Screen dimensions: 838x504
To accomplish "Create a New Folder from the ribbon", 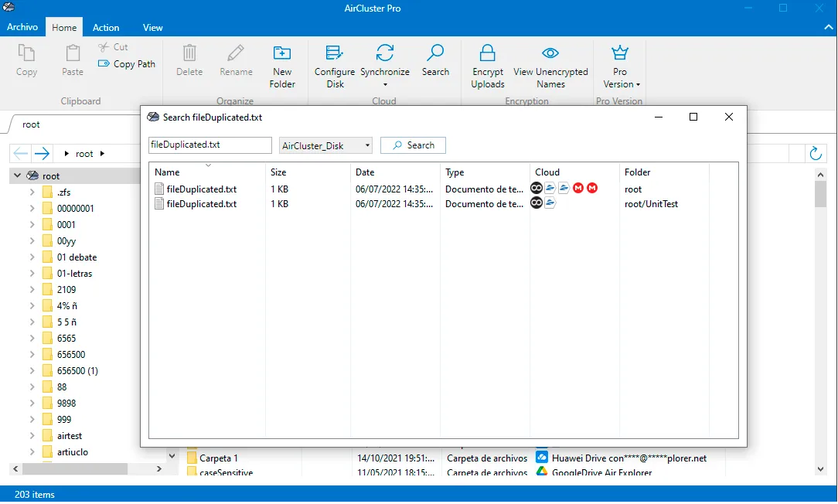I will coord(282,66).
